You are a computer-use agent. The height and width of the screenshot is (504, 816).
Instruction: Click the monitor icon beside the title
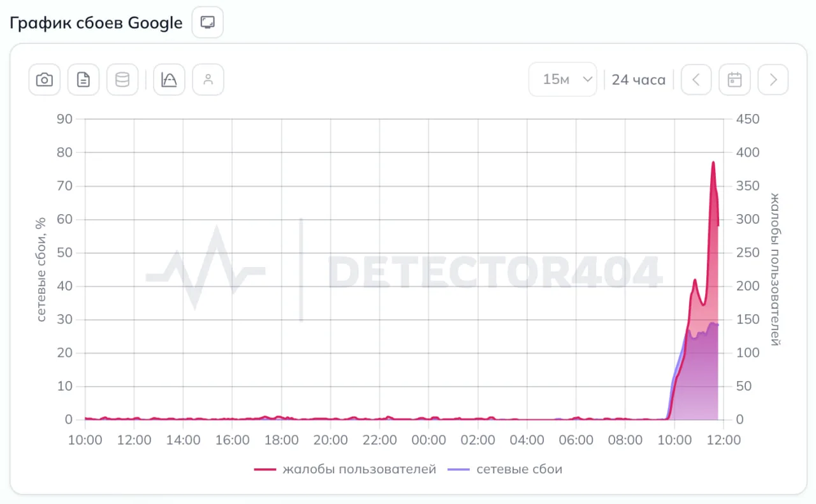(208, 22)
